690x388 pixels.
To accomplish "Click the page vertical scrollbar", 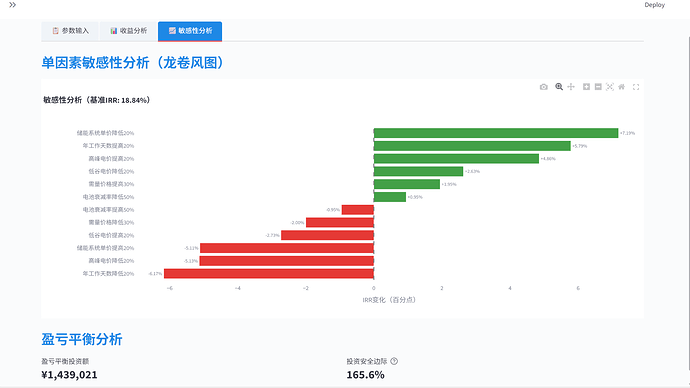I will [x=688, y=202].
